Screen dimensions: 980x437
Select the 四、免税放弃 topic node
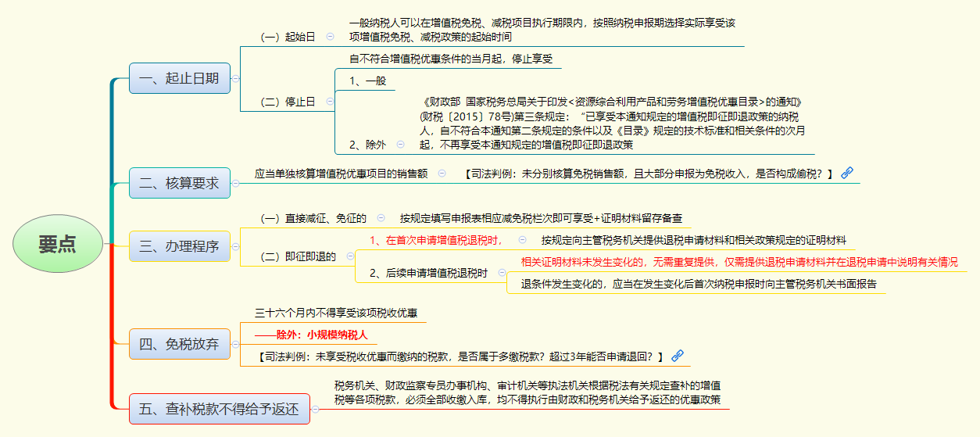click(x=179, y=344)
